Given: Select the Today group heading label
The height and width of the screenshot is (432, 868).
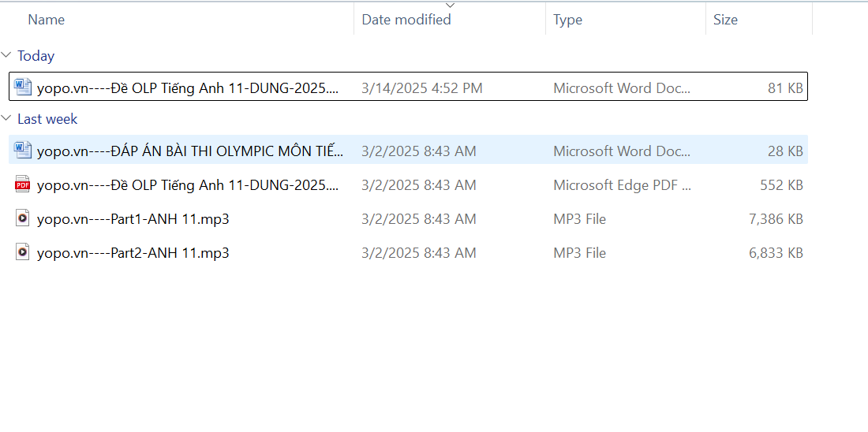Looking at the screenshot, I should pyautogui.click(x=36, y=56).
